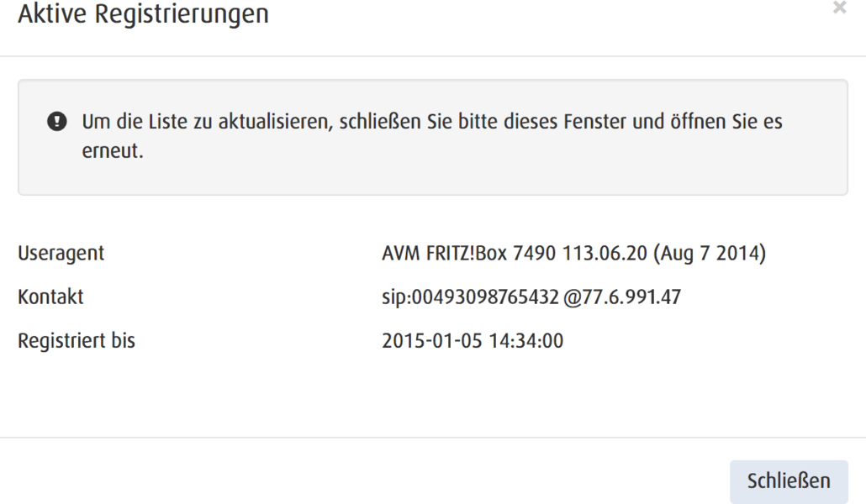Click the (Aug 7 2014) build date
Viewport: 866px width, 504px height.
[x=710, y=253]
